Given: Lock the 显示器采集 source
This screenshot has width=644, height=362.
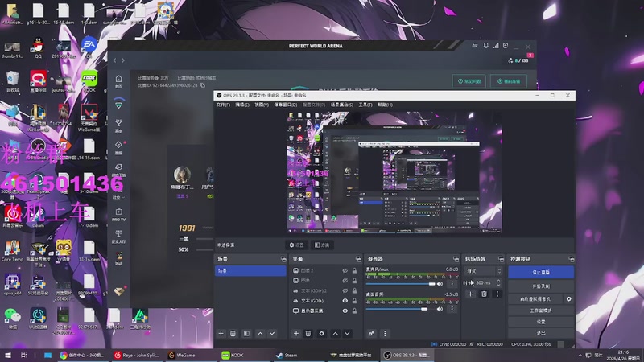Looking at the screenshot, I should tap(354, 311).
